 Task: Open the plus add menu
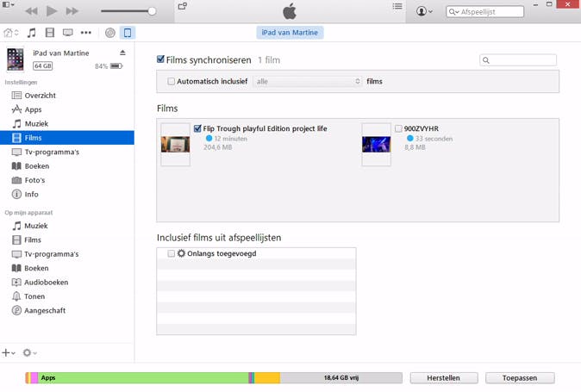[8, 352]
